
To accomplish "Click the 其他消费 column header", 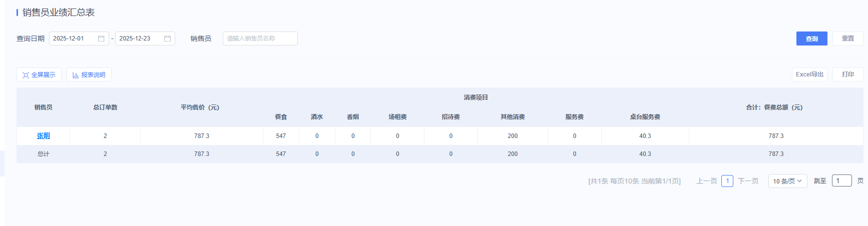I will coord(513,117).
